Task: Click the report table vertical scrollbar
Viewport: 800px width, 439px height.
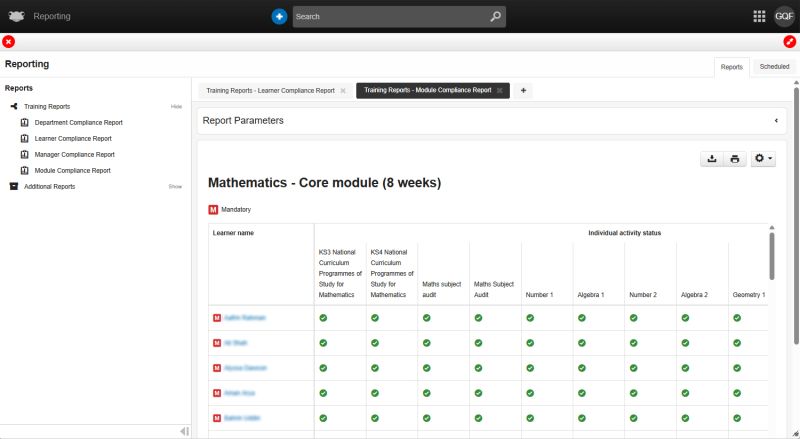Action: pyautogui.click(x=771, y=255)
